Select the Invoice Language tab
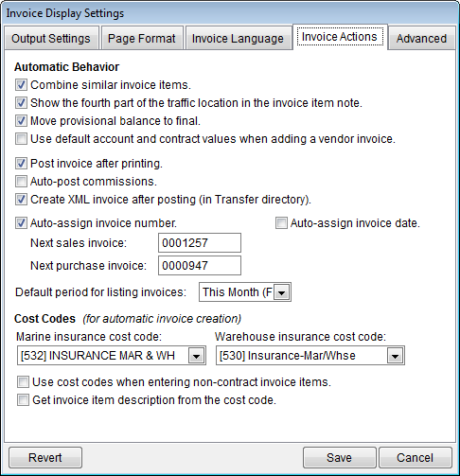460x476 pixels. point(238,38)
